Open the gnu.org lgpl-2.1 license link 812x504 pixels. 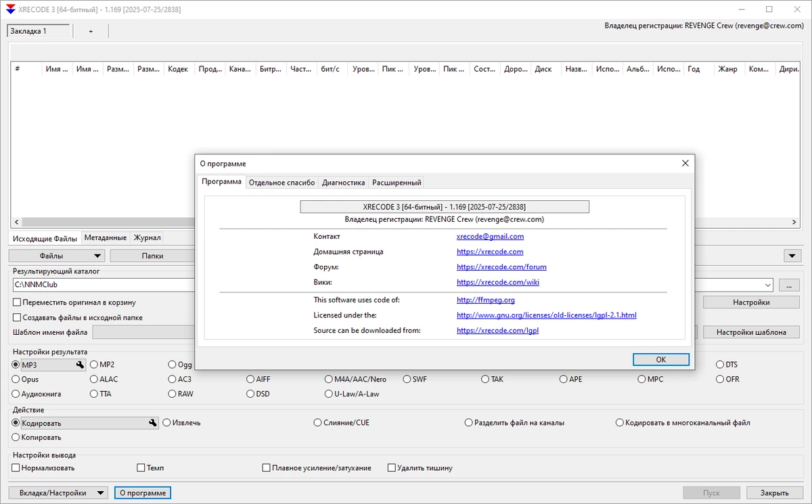point(546,315)
